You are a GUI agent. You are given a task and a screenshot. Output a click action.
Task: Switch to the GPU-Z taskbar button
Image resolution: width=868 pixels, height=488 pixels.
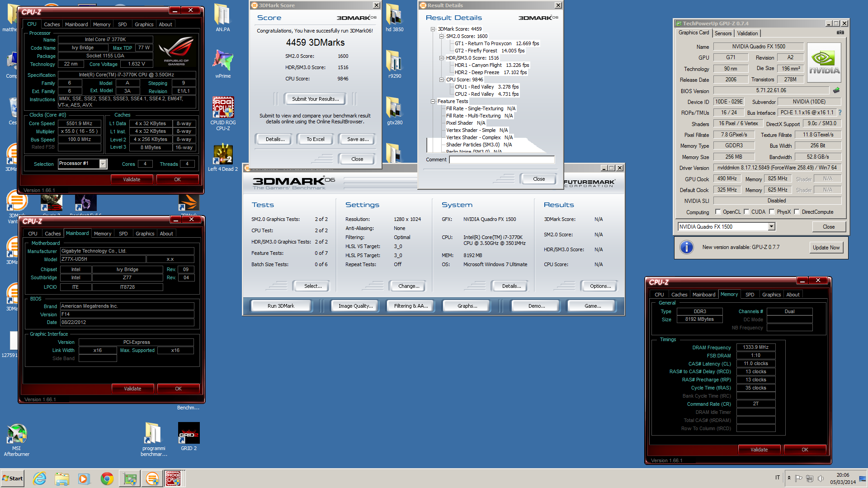130,479
